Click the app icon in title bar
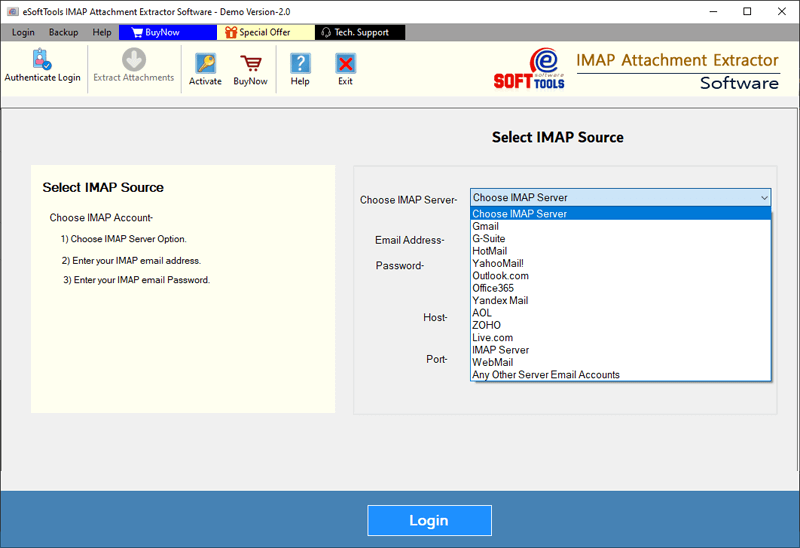 coord(12,11)
